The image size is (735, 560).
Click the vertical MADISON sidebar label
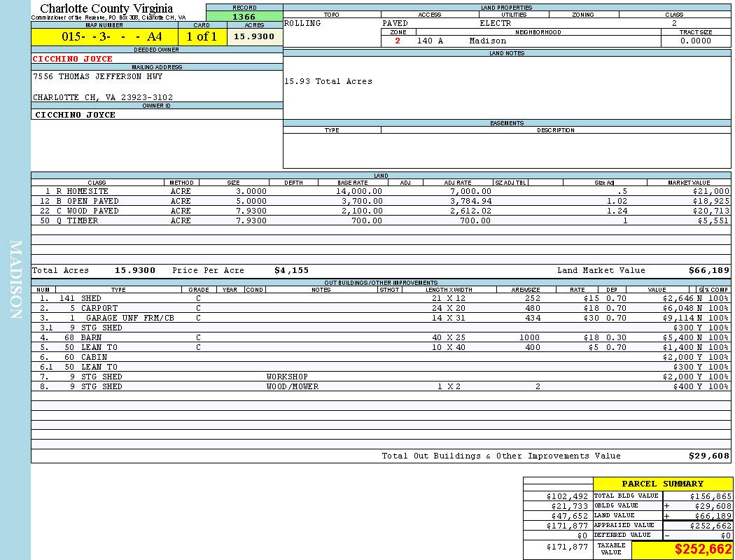coord(16,280)
